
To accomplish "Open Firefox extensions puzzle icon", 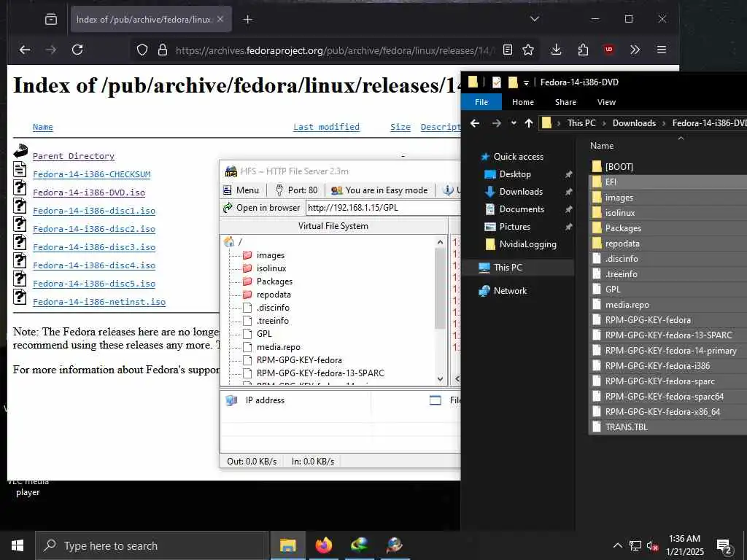I will (583, 50).
